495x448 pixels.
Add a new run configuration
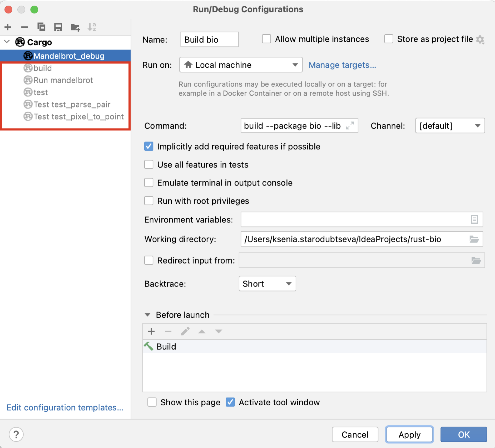click(8, 27)
